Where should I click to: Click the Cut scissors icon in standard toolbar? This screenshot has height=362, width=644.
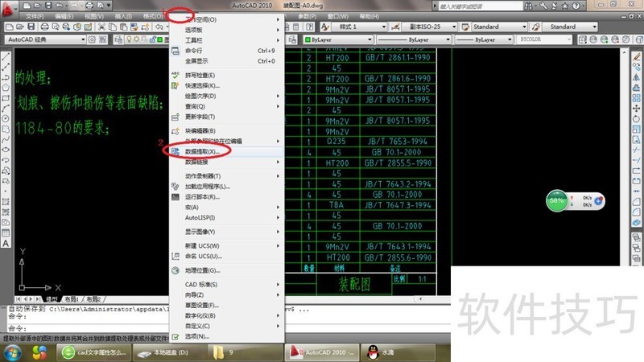(x=101, y=27)
